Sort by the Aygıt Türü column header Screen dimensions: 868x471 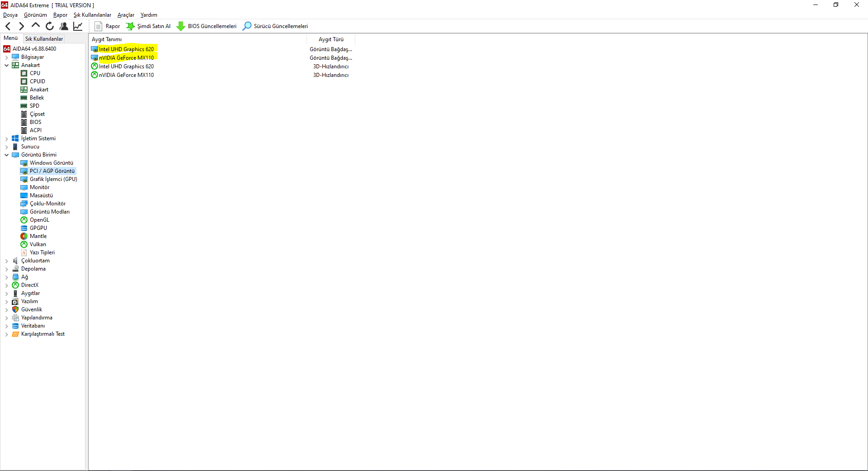(331, 39)
